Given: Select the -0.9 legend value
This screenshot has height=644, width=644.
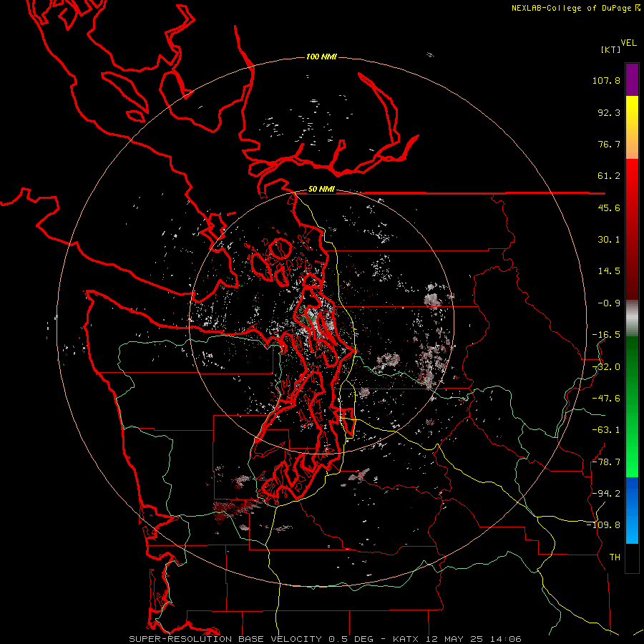Looking at the screenshot, I should pyautogui.click(x=609, y=303).
